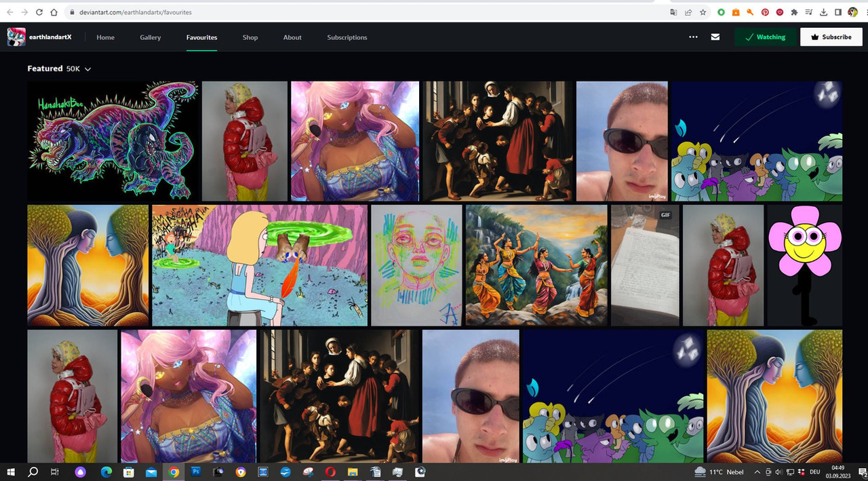
Task: Toggle the browser side panel icon
Action: coord(838,12)
